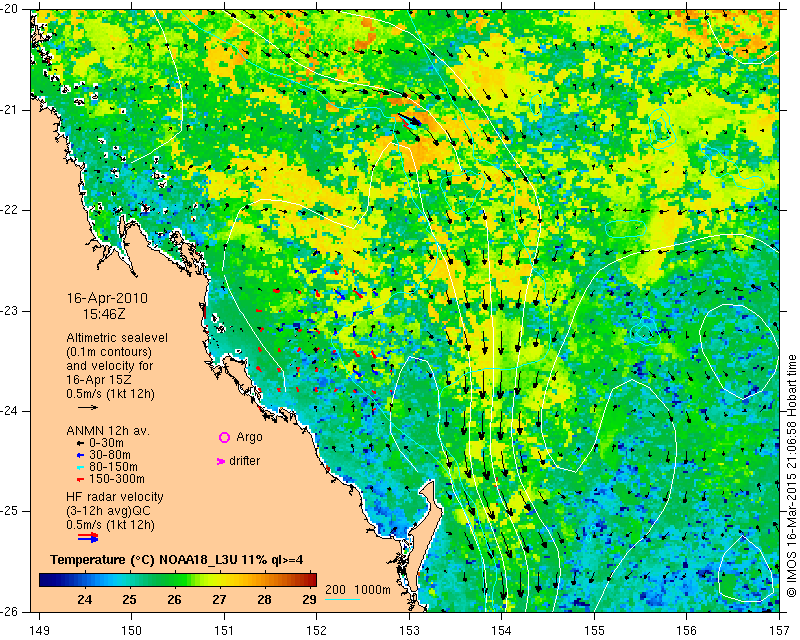The height and width of the screenshot is (640, 800).
Task: Click the longitude axis label 150
Action: click(131, 631)
